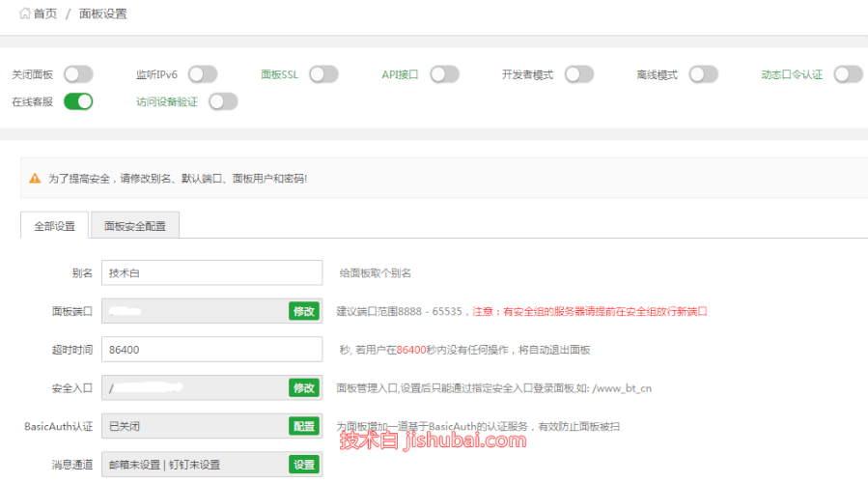The height and width of the screenshot is (483, 868).
Task: Toggle the 关闭面板 switch
Action: pyautogui.click(x=78, y=74)
